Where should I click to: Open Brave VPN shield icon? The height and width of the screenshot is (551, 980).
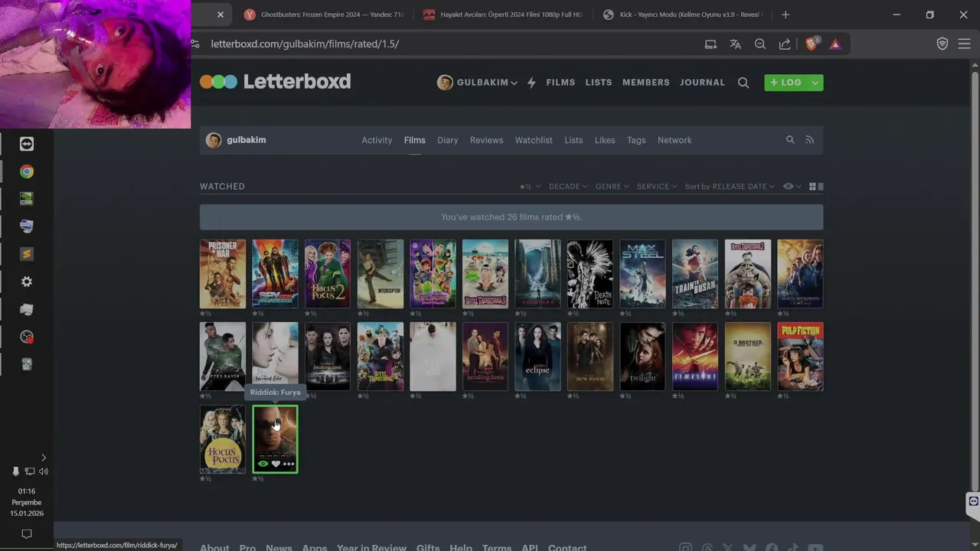coord(942,44)
